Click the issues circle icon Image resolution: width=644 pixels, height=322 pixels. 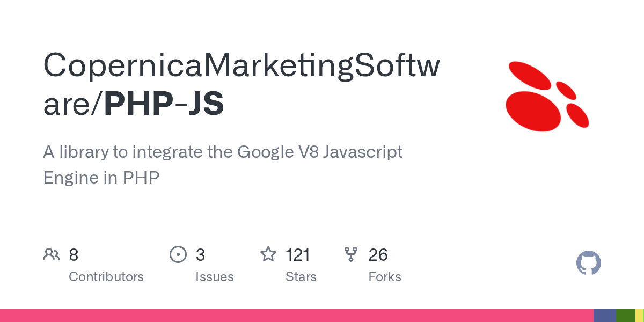178,254
